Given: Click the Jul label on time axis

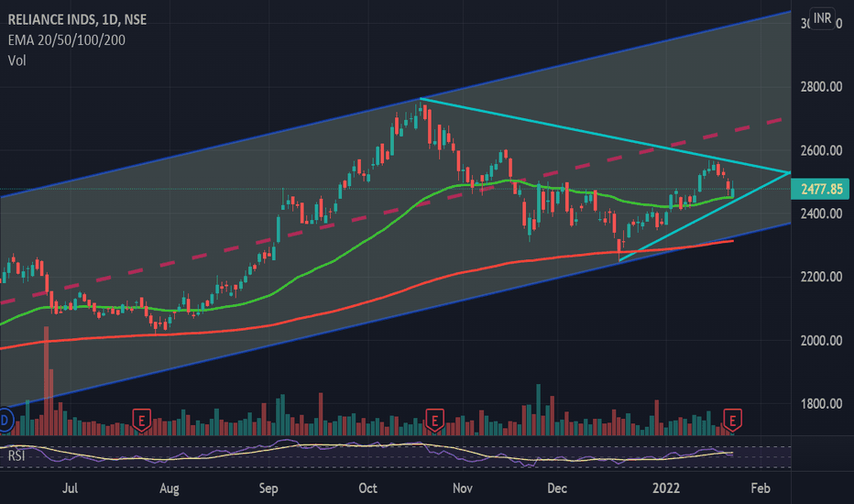Looking at the screenshot, I should (x=70, y=488).
